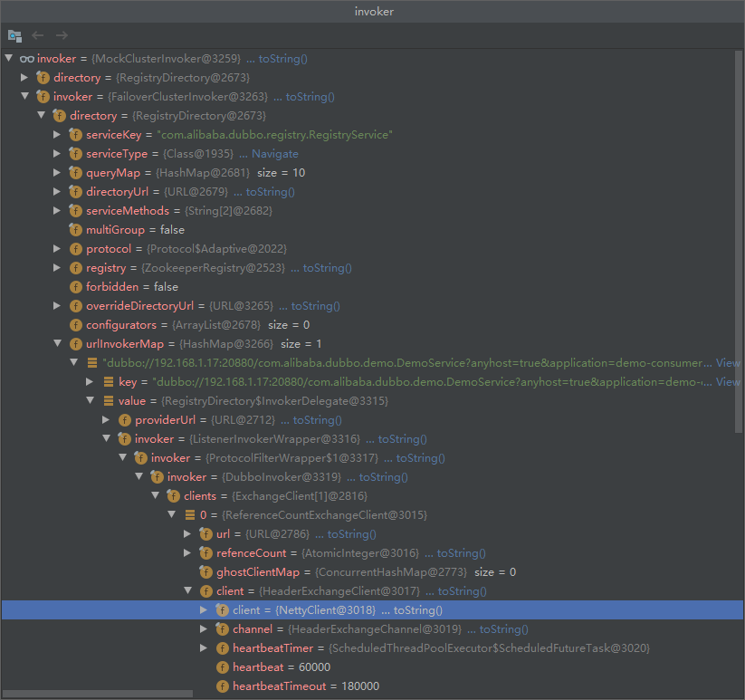Image resolution: width=745 pixels, height=700 pixels.
Task: Collapse the ListenerInvokerWrapper invoker node
Action: coord(107,438)
